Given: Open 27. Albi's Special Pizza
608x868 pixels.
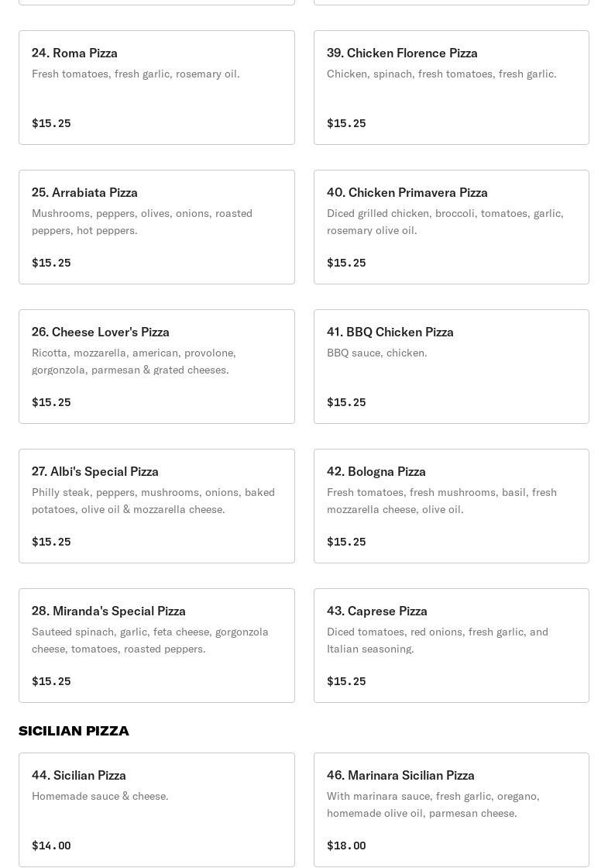Looking at the screenshot, I should point(156,506).
